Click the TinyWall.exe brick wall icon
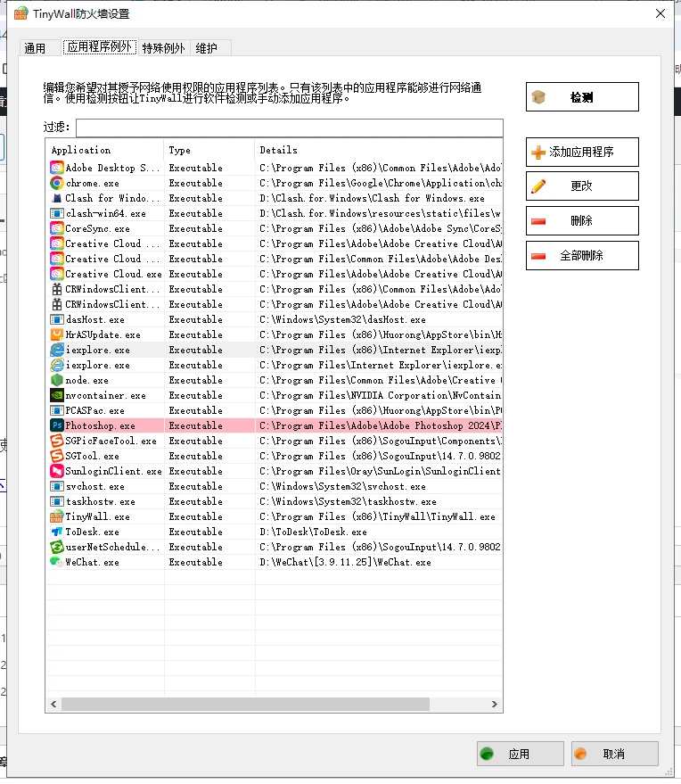Image resolution: width=681 pixels, height=784 pixels. (x=57, y=516)
